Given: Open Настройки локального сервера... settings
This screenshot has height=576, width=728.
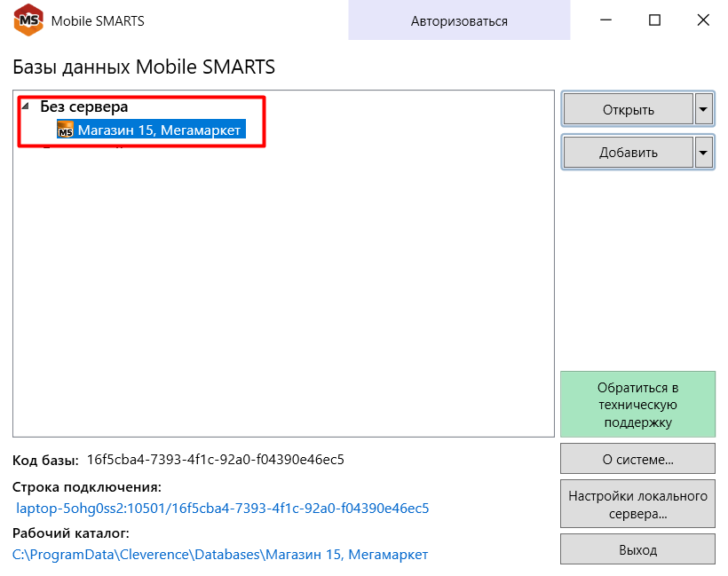Looking at the screenshot, I should (637, 504).
